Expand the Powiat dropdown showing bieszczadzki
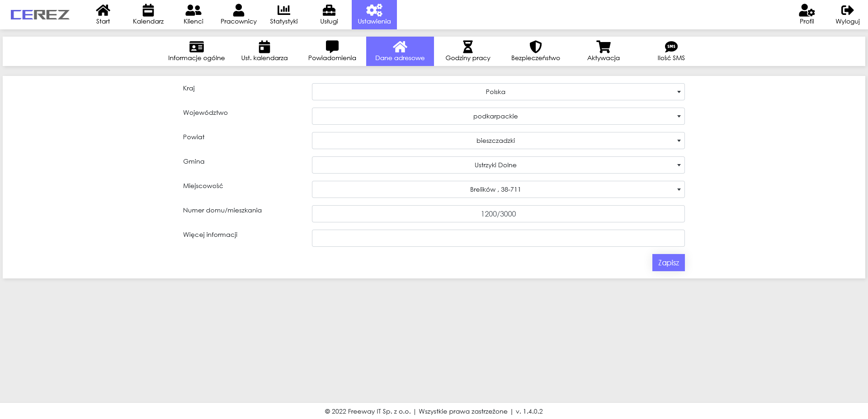This screenshot has width=868, height=419. coord(498,141)
